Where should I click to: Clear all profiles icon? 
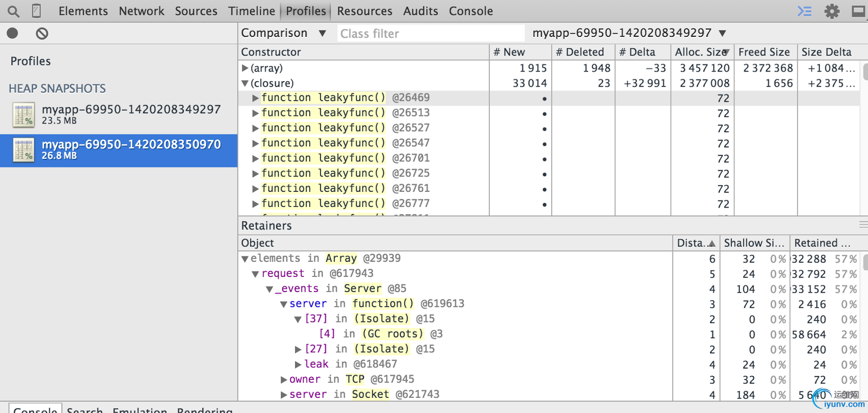42,34
